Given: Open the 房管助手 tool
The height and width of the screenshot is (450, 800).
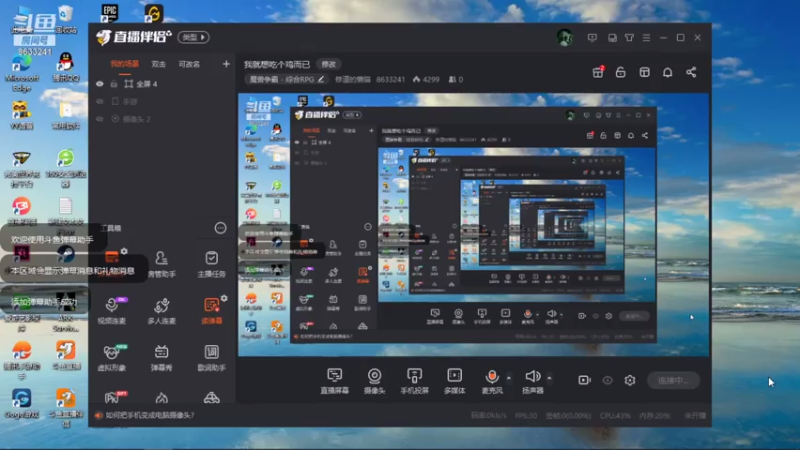Looking at the screenshot, I should (161, 264).
